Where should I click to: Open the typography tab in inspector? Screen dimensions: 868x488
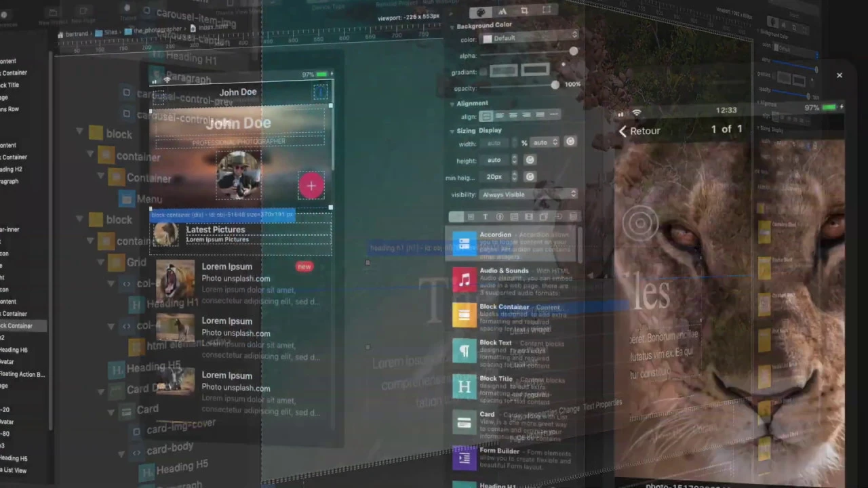(502, 12)
